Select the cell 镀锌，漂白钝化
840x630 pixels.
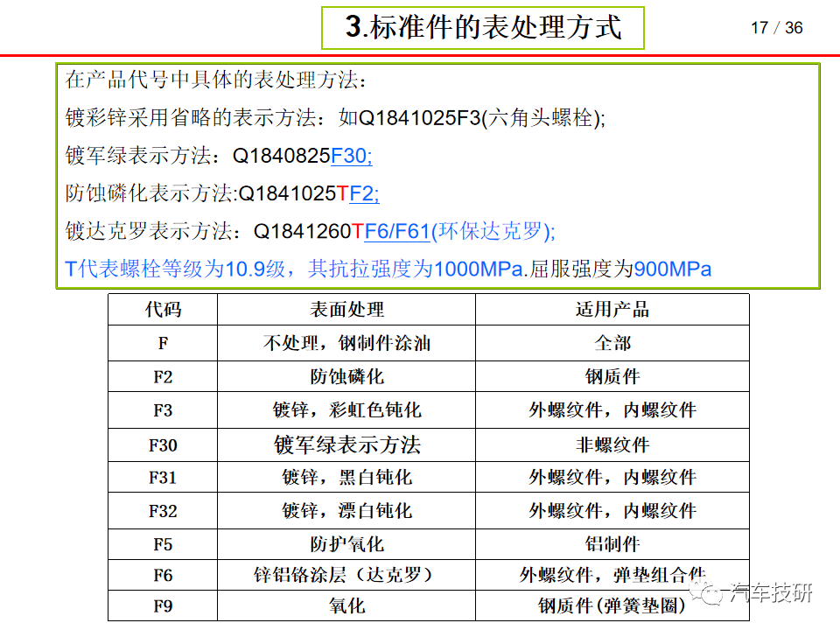coord(346,511)
